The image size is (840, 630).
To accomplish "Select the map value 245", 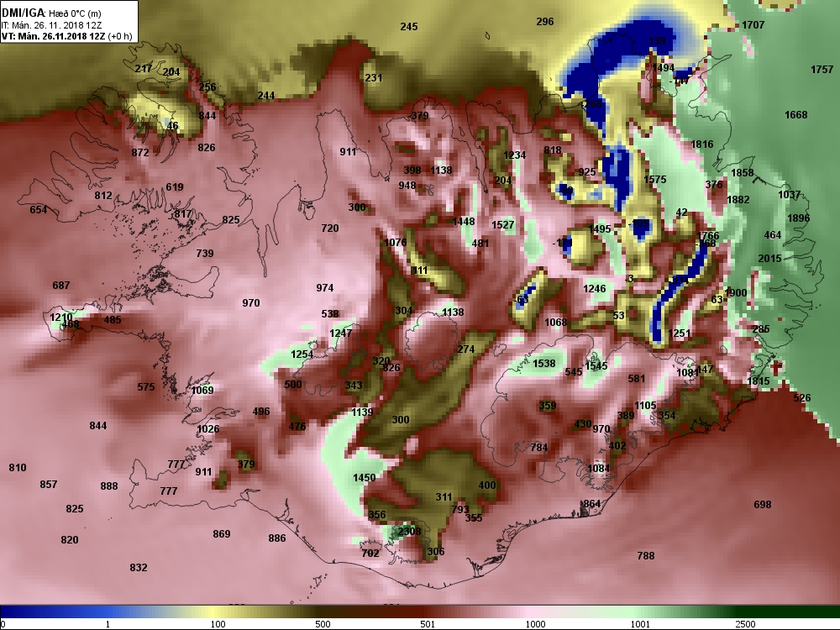I will click(x=409, y=26).
